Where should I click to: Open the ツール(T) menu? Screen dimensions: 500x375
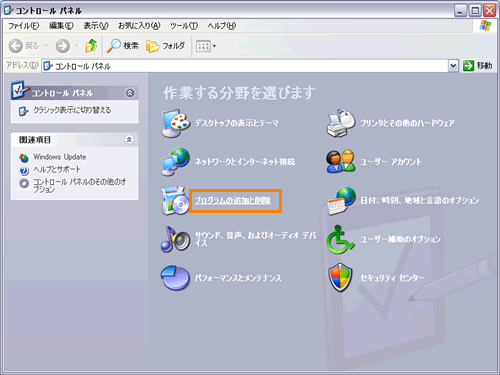click(x=184, y=26)
